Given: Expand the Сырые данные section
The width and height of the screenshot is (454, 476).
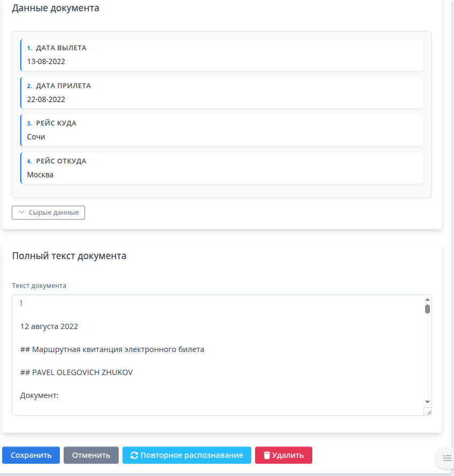Looking at the screenshot, I should tap(48, 213).
